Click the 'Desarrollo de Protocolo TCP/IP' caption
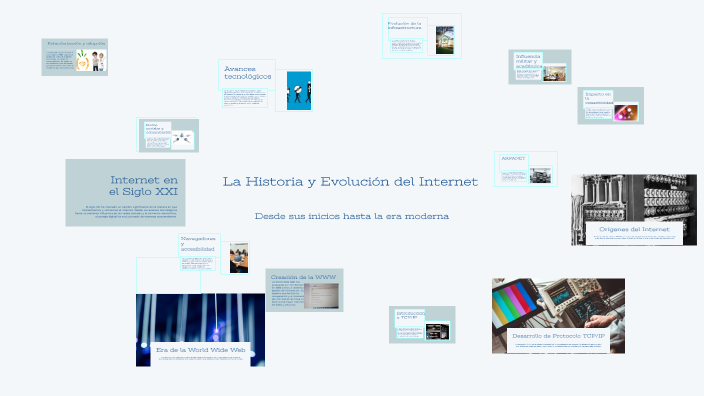The width and height of the screenshot is (704, 396). point(559,336)
